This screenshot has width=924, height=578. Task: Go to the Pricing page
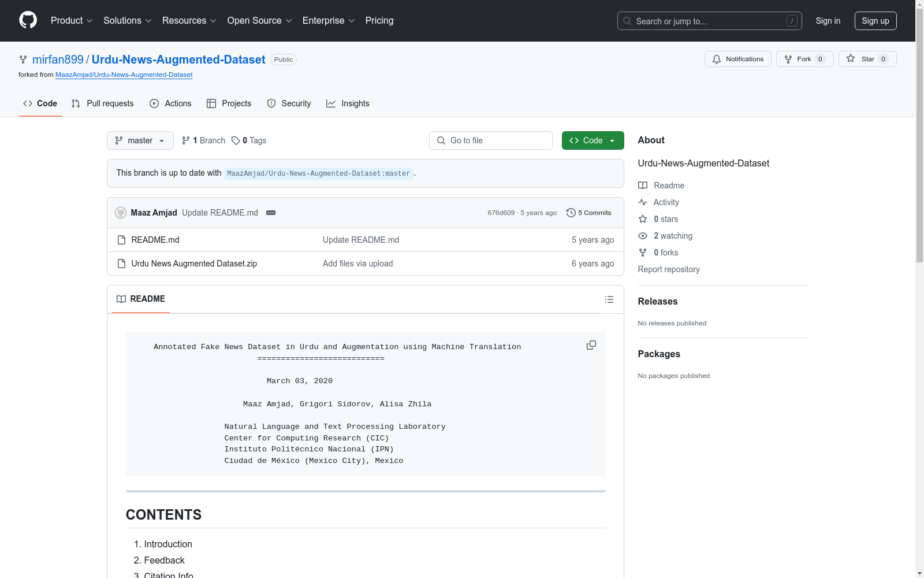[379, 21]
